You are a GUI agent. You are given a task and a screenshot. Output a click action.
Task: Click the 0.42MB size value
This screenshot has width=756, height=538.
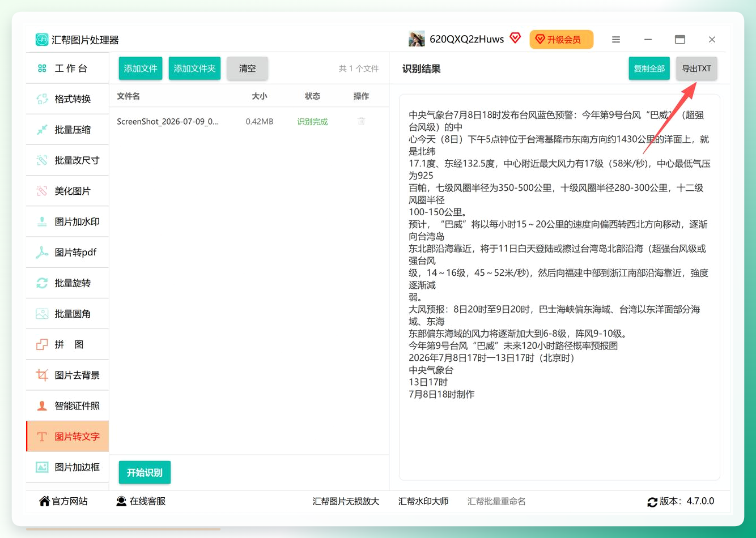pos(260,121)
